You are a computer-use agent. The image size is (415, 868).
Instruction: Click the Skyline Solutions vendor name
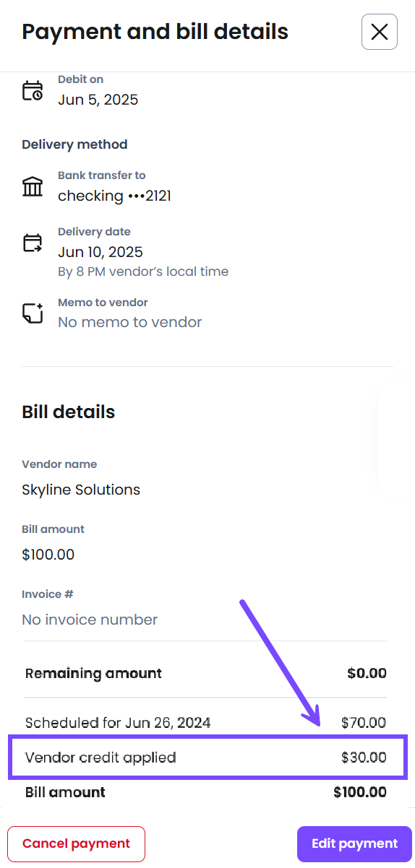[81, 490]
